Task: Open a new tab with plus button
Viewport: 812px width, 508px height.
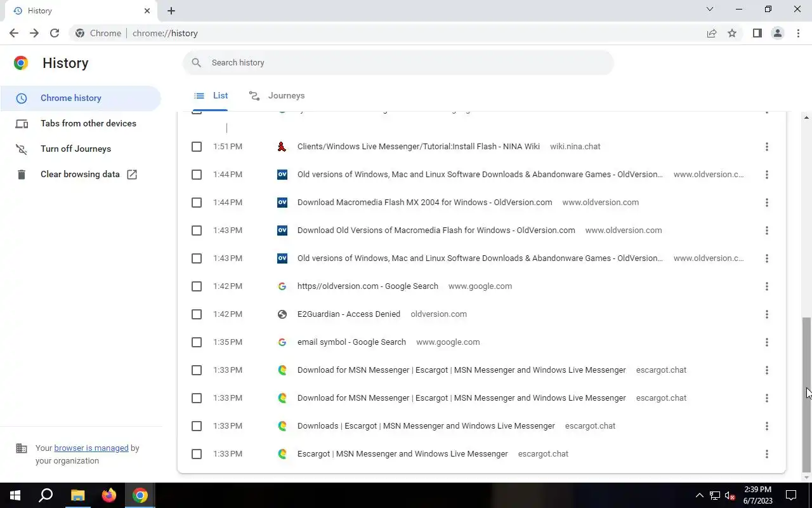Action: click(x=171, y=11)
